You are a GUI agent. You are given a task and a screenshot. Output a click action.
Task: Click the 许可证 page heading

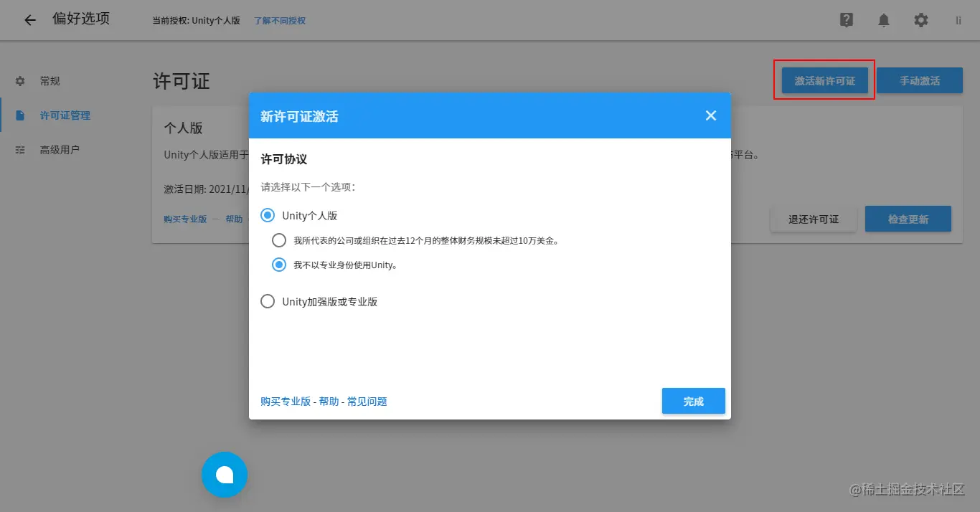[182, 81]
